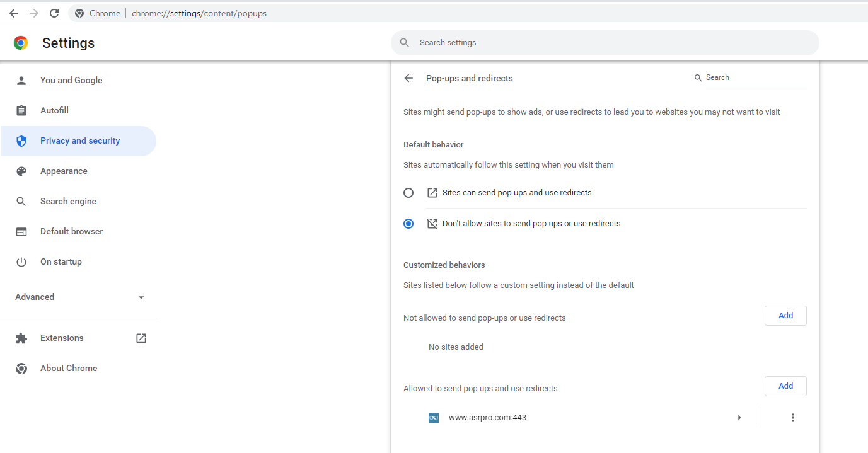Click the Default browser panel icon
Screen dimensions: 868x453
21,231
